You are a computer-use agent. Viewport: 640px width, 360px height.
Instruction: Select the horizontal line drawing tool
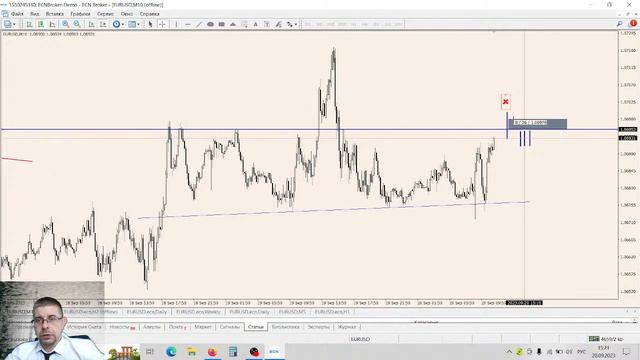pos(188,24)
